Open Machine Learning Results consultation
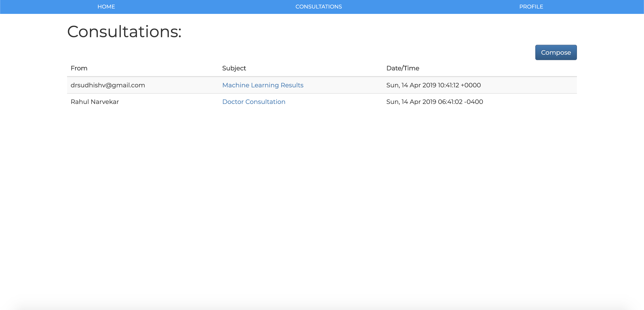 263,85
